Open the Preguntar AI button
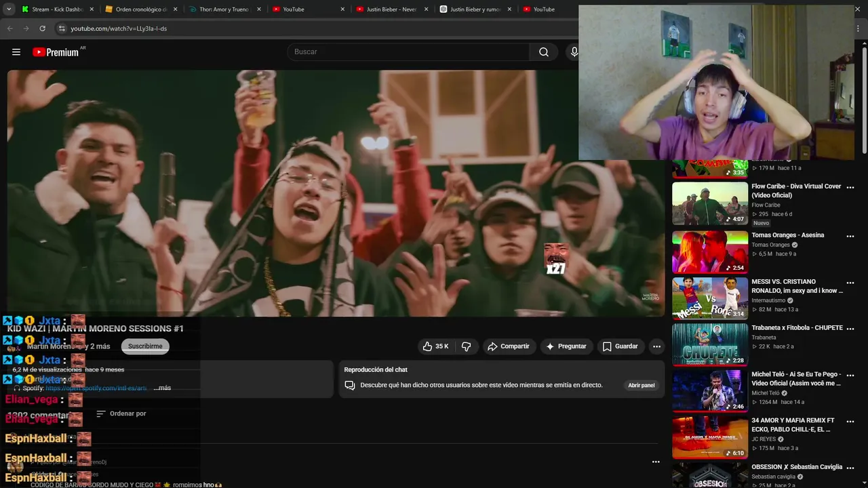The image size is (868, 488). (x=566, y=346)
